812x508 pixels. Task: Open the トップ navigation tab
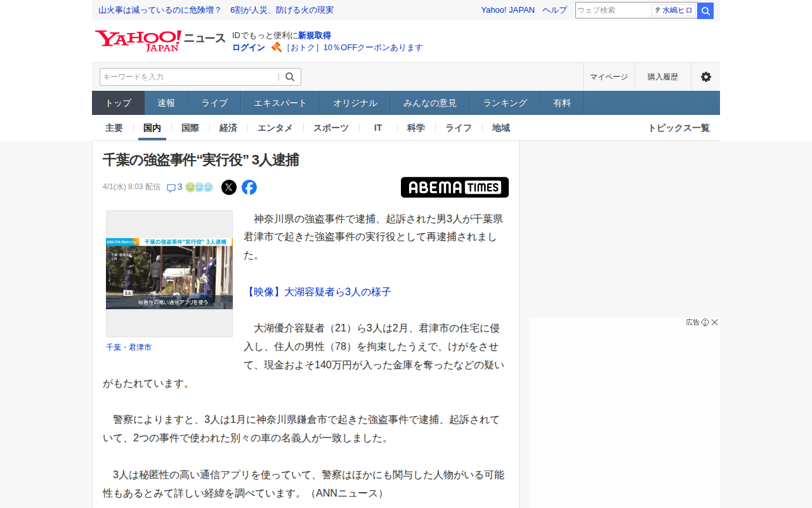tap(119, 103)
